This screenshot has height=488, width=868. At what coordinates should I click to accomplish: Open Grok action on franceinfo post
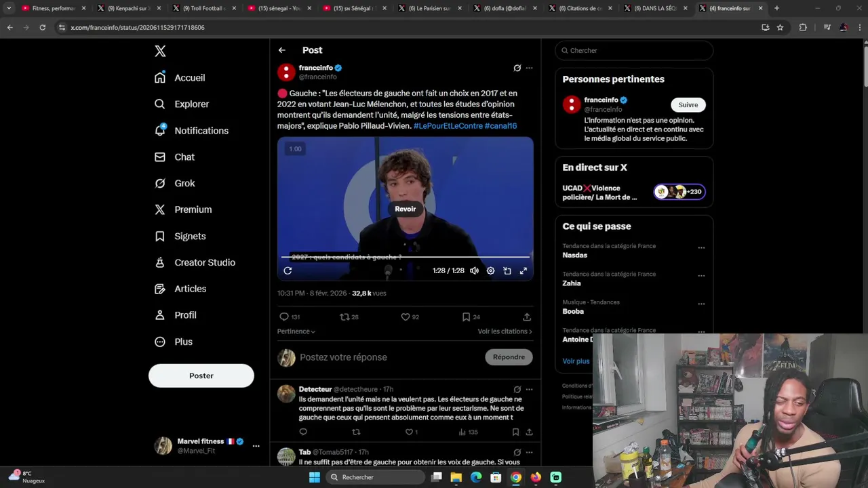[517, 68]
